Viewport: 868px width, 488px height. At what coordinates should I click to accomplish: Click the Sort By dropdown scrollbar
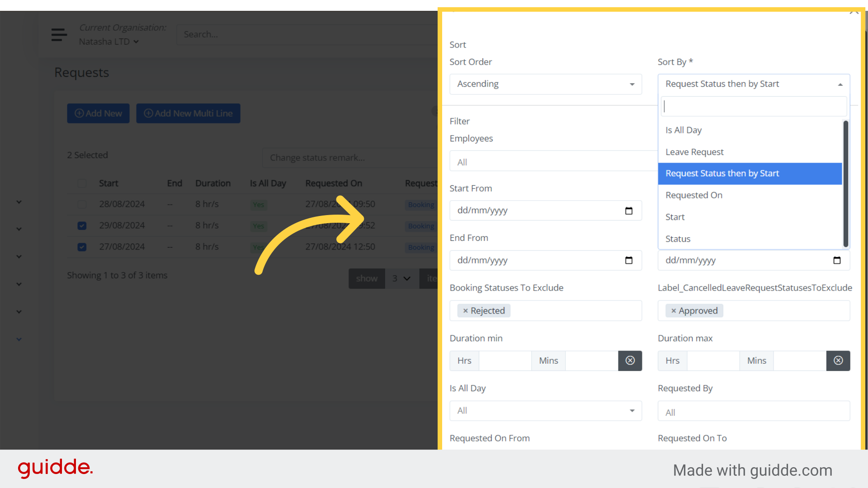pyautogui.click(x=845, y=183)
